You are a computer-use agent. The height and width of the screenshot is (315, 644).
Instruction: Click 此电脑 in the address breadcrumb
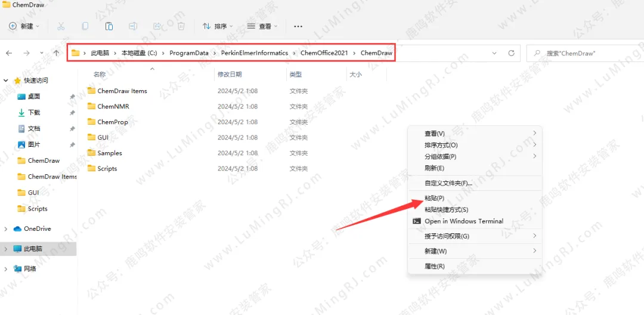click(100, 53)
